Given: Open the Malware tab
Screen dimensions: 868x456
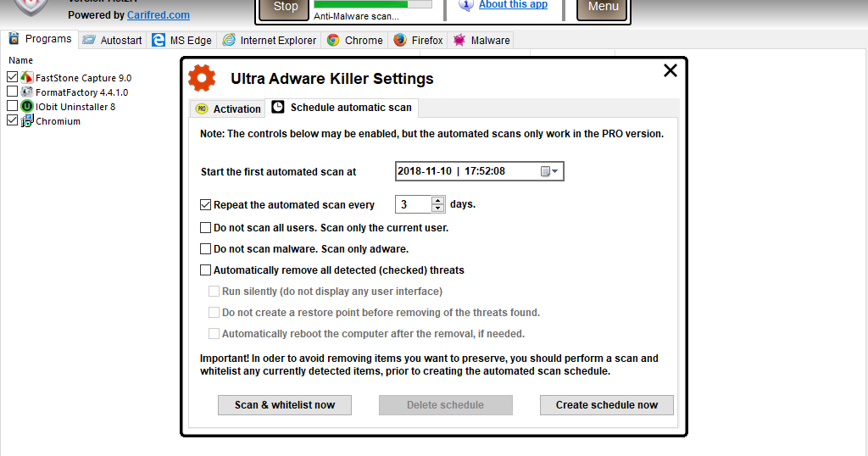Looking at the screenshot, I should click(481, 41).
